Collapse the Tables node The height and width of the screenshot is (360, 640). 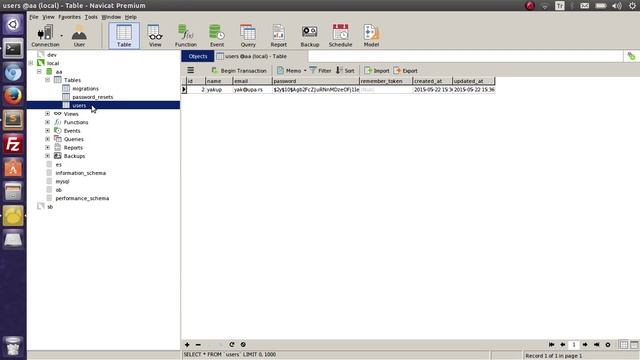point(47,80)
